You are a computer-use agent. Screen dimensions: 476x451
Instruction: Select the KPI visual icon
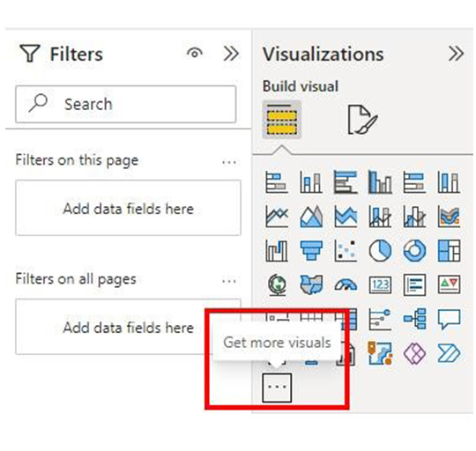click(x=450, y=285)
